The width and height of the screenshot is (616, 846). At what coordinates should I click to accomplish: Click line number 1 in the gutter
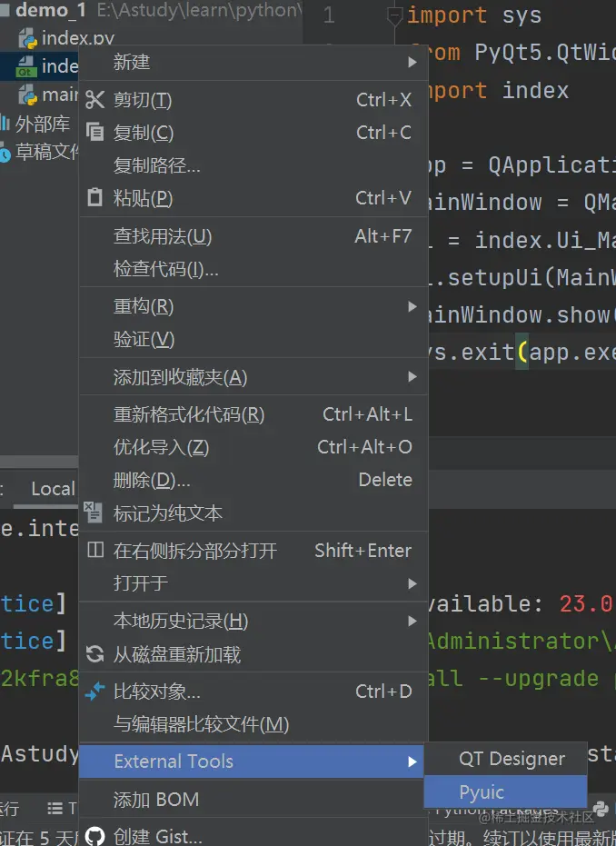[x=329, y=15]
